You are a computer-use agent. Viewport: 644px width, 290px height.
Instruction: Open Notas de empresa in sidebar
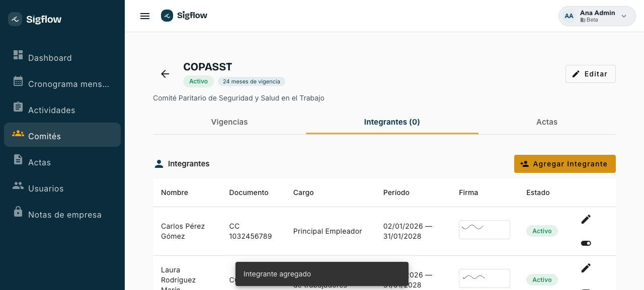[62, 215]
